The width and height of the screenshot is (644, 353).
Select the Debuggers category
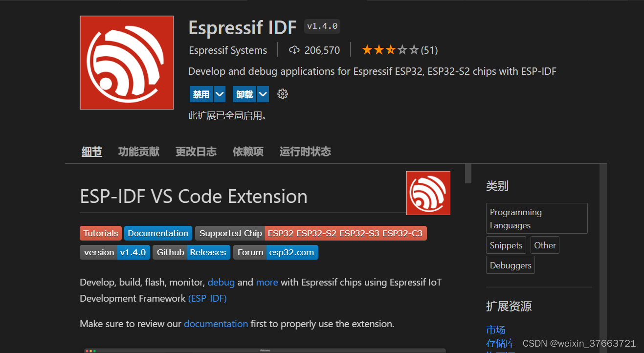[511, 265]
